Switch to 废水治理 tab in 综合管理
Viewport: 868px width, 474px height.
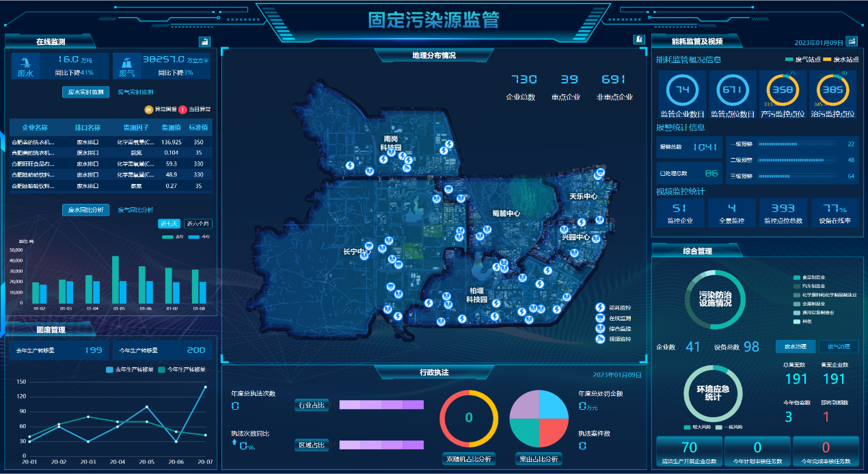[795, 347]
